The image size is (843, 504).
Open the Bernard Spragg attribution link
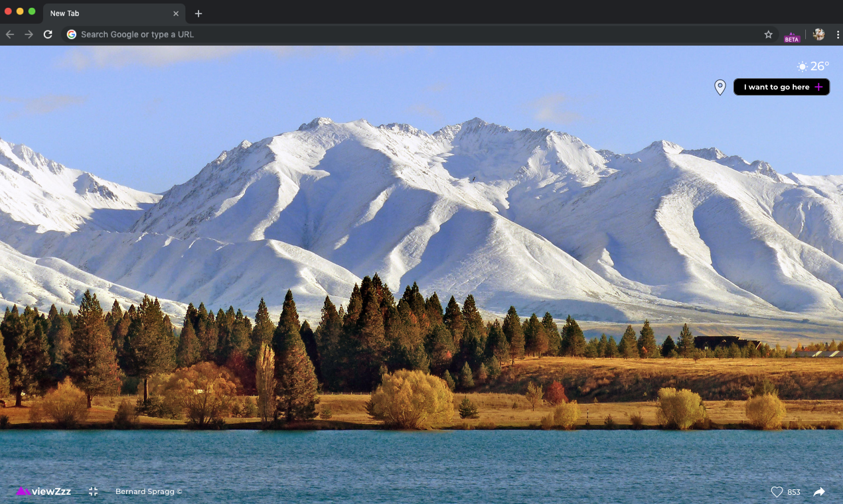[148, 491]
